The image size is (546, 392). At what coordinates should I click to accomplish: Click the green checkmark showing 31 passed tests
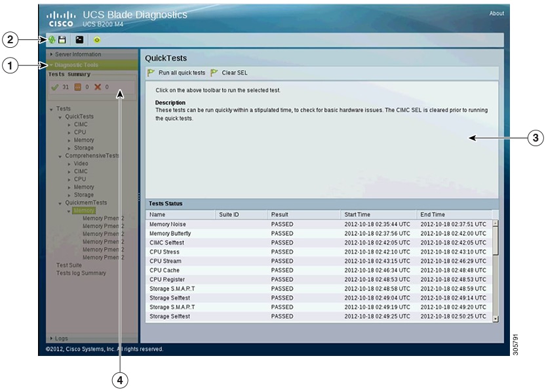54,87
